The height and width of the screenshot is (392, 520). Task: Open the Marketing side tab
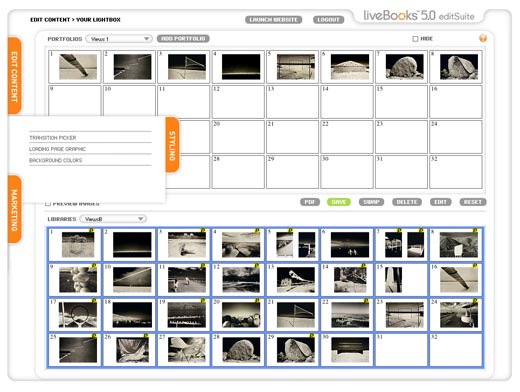click(x=15, y=209)
